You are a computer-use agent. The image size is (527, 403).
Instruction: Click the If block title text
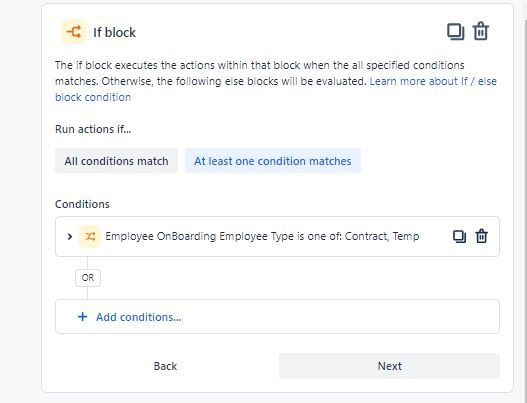(x=114, y=33)
